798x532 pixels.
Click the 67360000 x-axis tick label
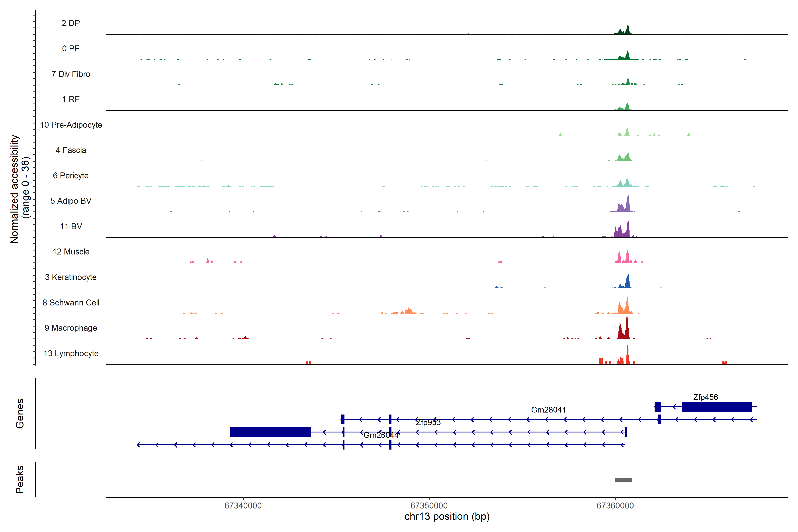(x=615, y=506)
